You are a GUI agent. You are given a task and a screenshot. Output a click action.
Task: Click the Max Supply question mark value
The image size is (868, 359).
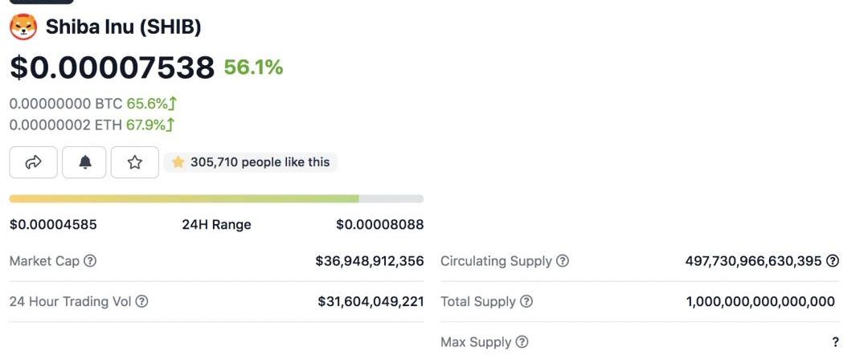coord(836,342)
